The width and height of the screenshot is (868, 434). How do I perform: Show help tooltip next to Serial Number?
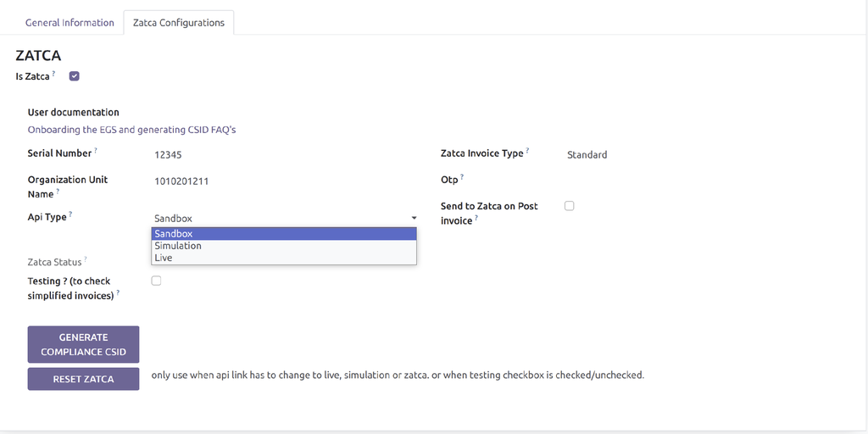click(x=96, y=150)
